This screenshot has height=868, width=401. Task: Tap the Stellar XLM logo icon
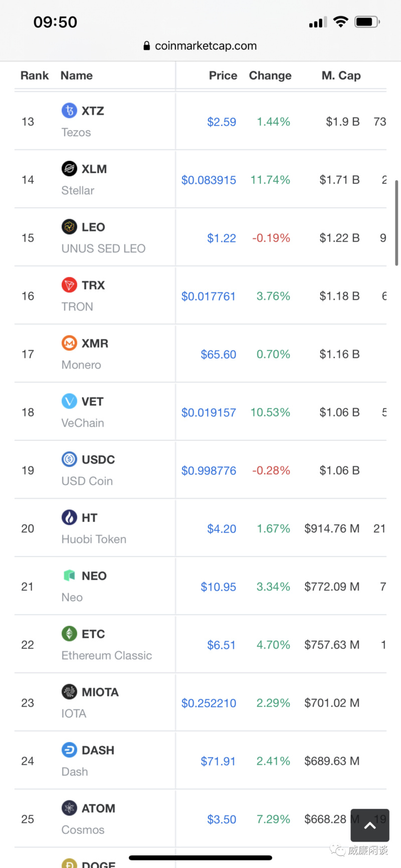point(69,168)
